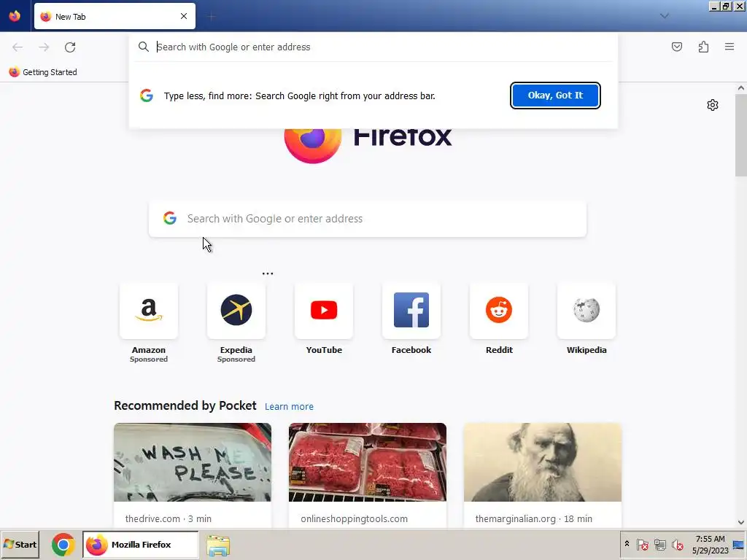Click the Mozilla Firefox taskbar button
The image size is (747, 560).
pyautogui.click(x=141, y=545)
